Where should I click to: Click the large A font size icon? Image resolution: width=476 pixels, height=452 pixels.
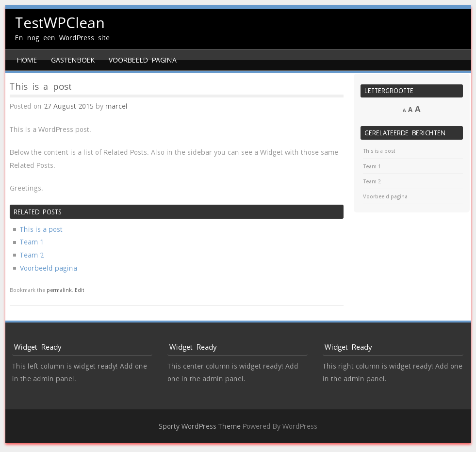[x=418, y=109]
